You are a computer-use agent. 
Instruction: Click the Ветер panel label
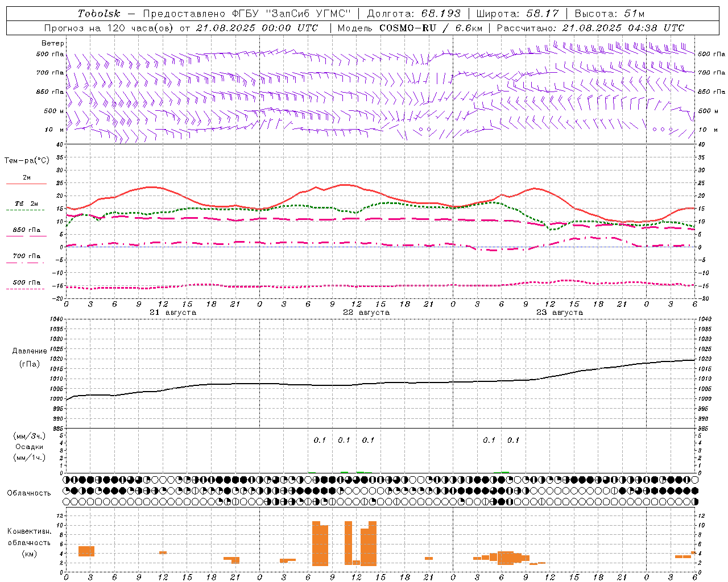53,43
